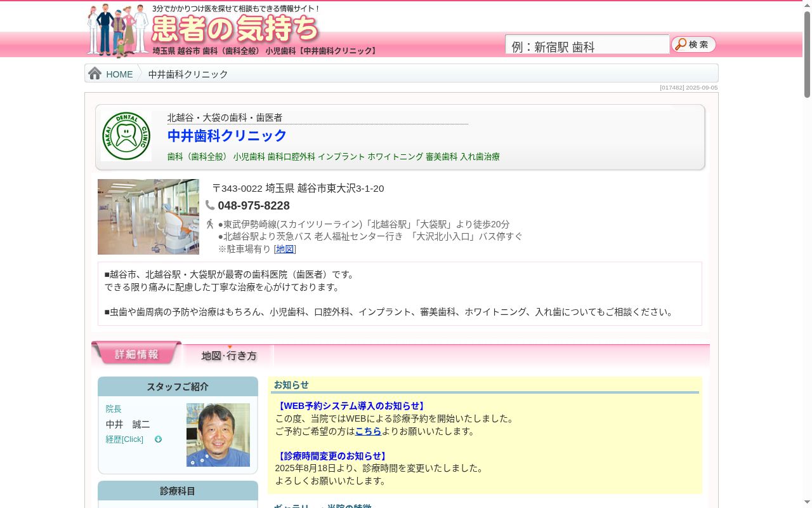Click the phone number 048-975-8228
The image size is (812, 508).
click(x=254, y=206)
